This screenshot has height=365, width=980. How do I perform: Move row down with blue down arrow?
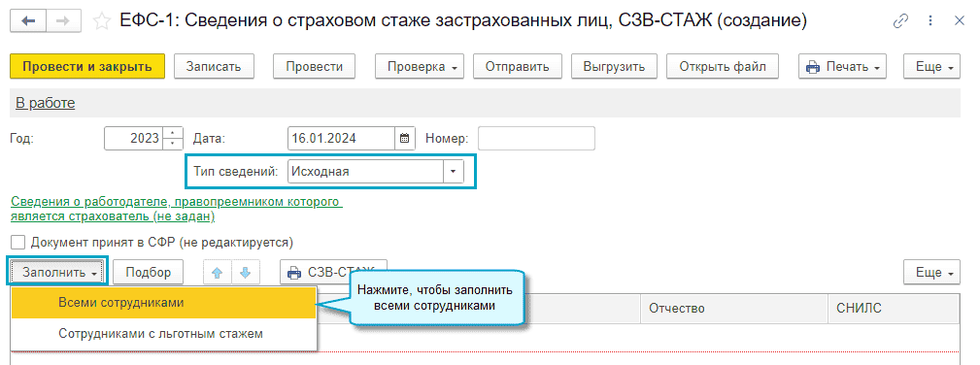245,273
